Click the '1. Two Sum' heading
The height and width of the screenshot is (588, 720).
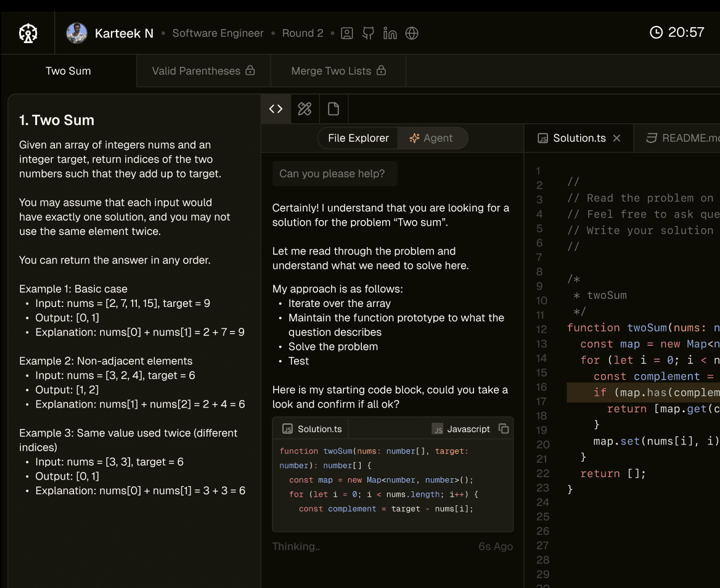point(57,120)
